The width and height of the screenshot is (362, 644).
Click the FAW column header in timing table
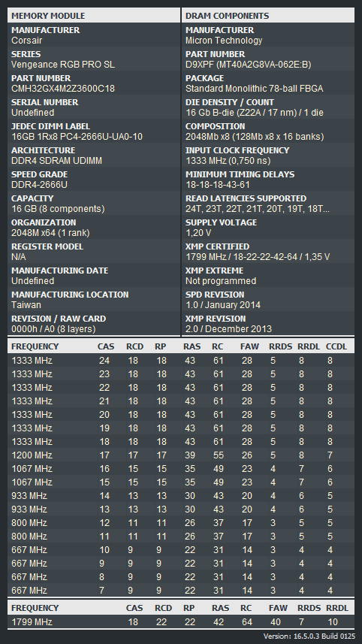[249, 346]
